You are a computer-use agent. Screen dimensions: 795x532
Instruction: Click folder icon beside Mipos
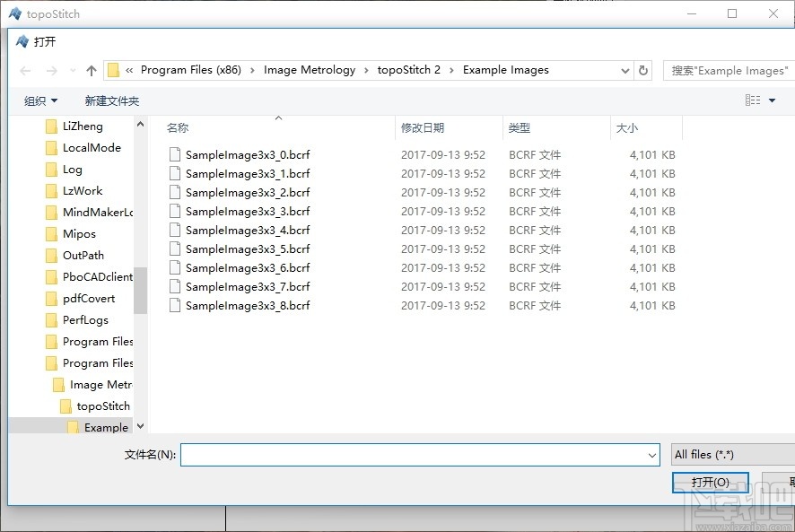click(51, 234)
